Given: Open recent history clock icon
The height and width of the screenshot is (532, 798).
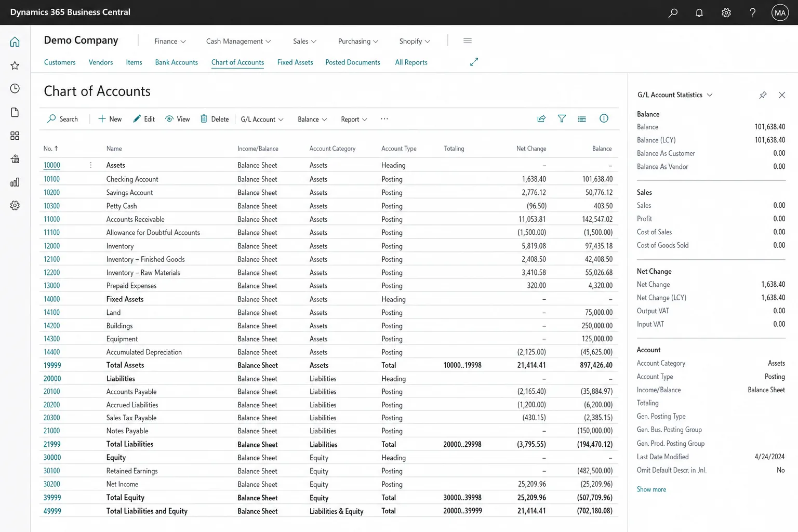Looking at the screenshot, I should (15, 88).
